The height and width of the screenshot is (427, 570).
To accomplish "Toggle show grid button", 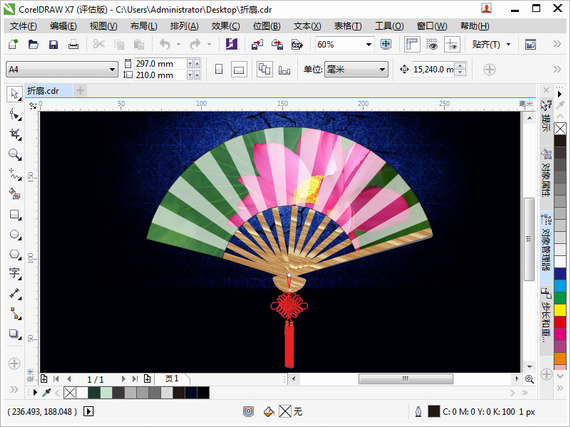I will (432, 45).
